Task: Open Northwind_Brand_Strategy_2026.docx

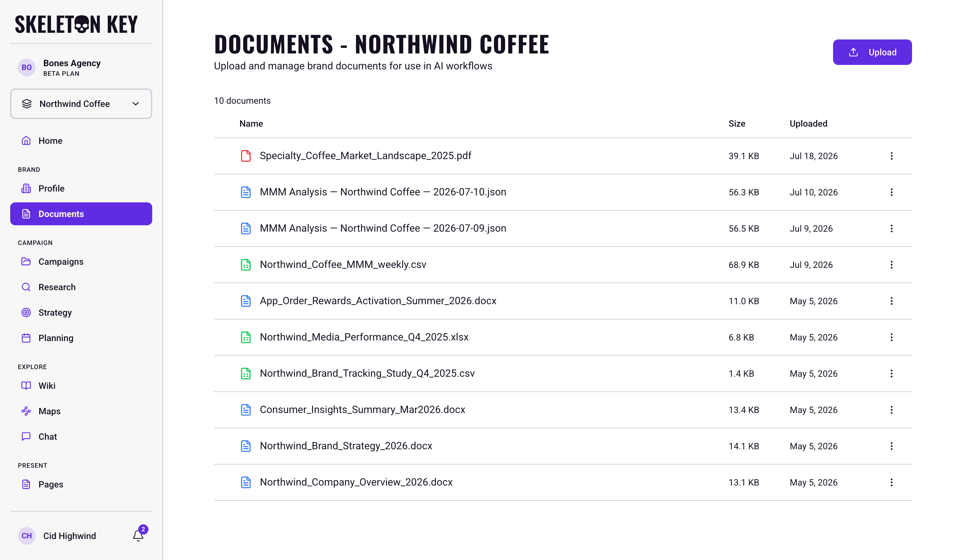Action: click(x=346, y=446)
